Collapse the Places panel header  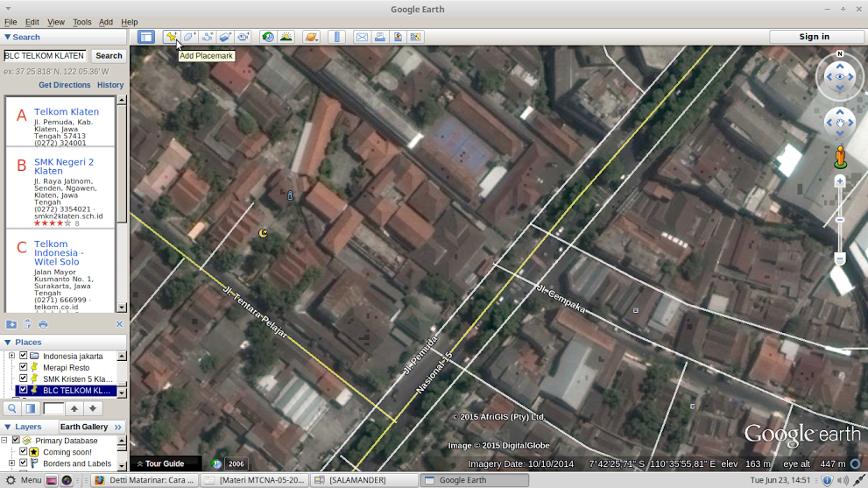click(24, 343)
